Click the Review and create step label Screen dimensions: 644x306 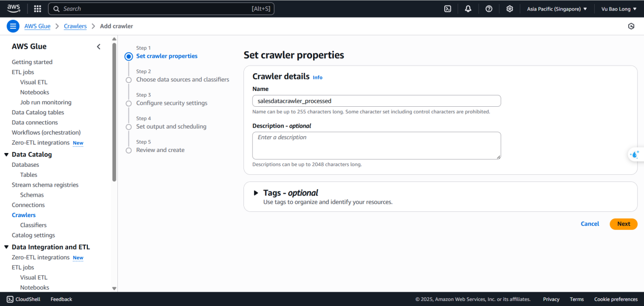pos(160,150)
